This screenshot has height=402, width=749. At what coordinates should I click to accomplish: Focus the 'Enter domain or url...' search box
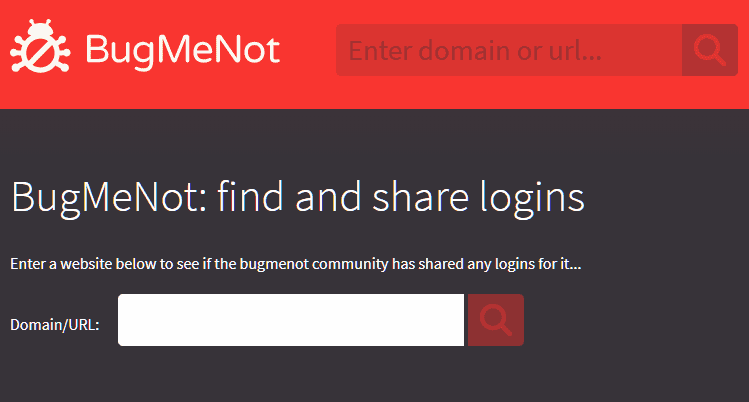pyautogui.click(x=509, y=50)
